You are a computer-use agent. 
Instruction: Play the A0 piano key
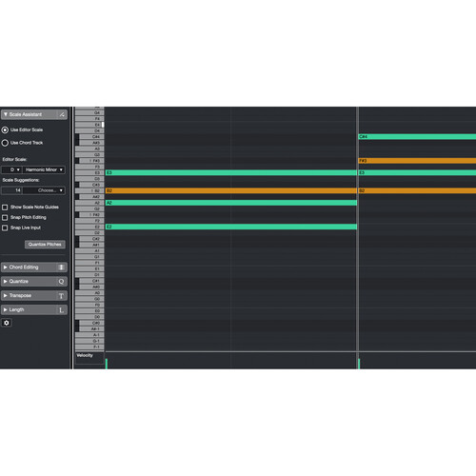(89, 292)
